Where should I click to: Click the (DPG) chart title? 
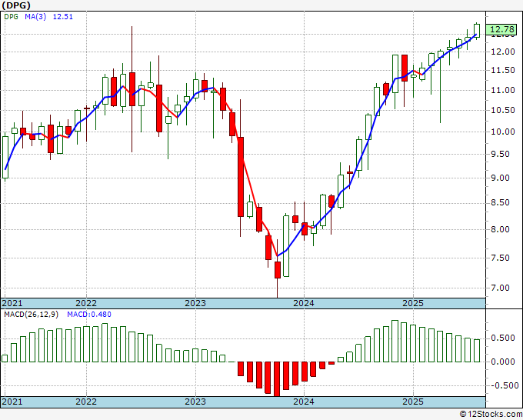(x=16, y=5)
